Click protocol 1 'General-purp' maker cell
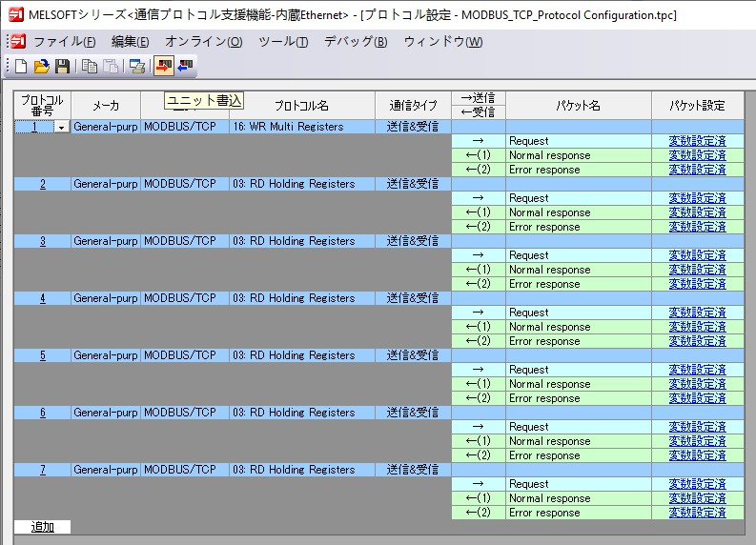This screenshot has width=756, height=545. pyautogui.click(x=106, y=127)
